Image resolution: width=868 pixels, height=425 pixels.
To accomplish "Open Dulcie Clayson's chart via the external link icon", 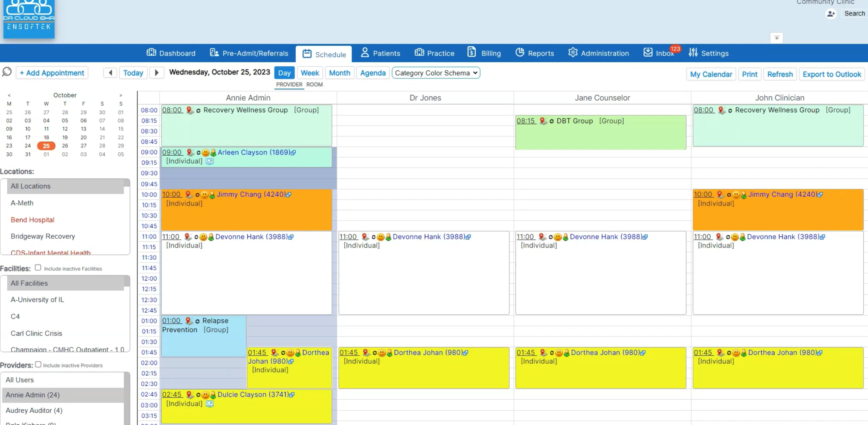I will click(x=292, y=395).
